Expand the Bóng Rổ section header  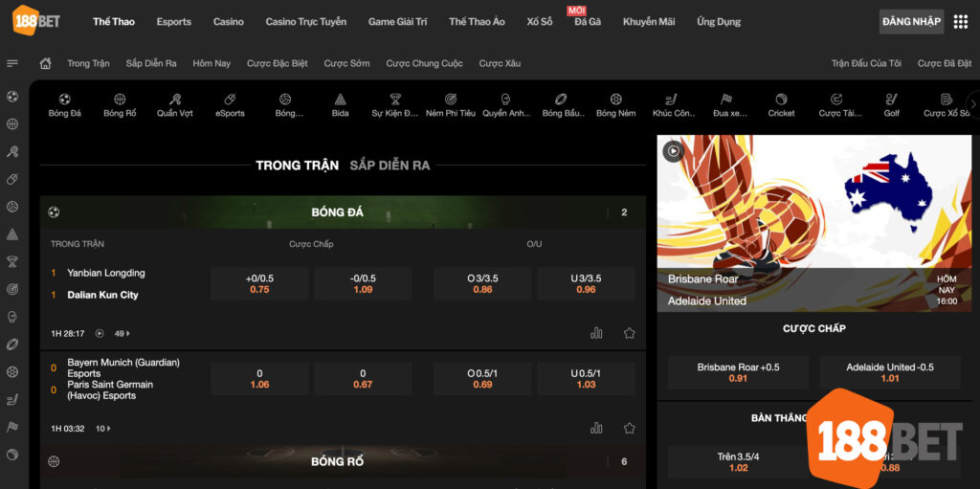coord(344,461)
